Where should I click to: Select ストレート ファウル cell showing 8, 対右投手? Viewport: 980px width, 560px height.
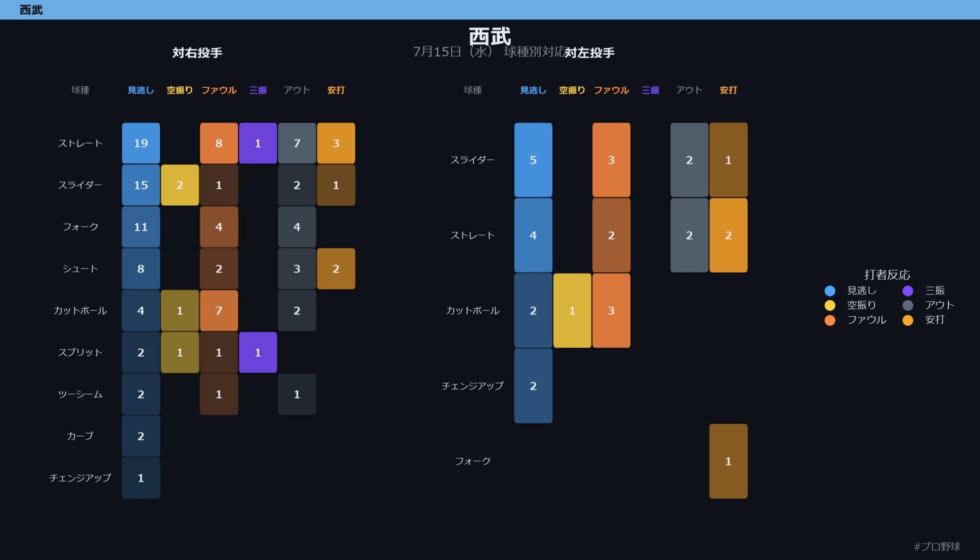[219, 143]
